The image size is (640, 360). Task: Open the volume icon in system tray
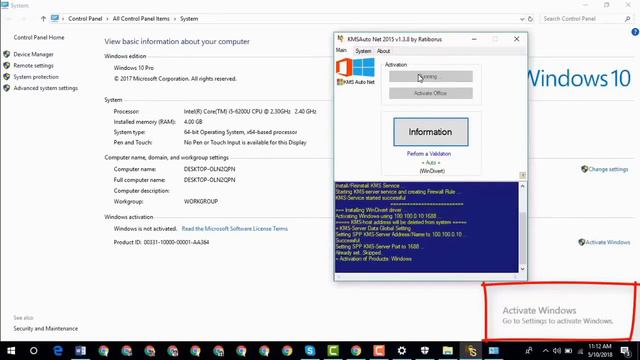(557, 351)
